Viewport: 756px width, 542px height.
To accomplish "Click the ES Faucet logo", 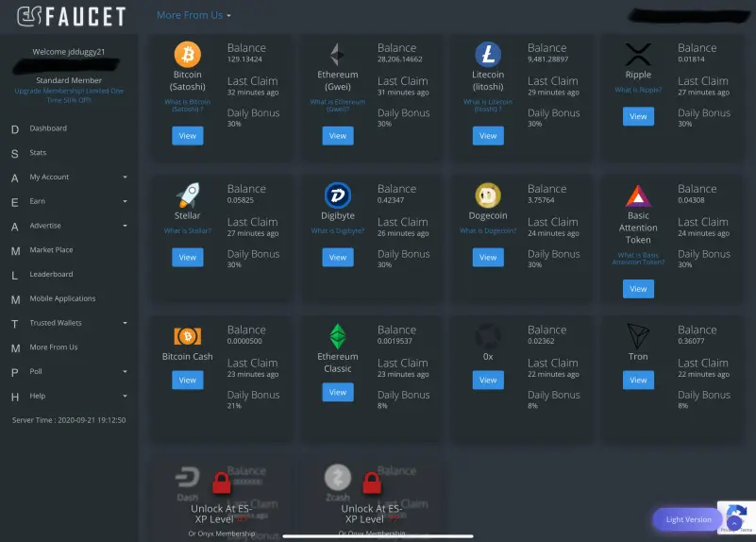I will tap(72, 16).
